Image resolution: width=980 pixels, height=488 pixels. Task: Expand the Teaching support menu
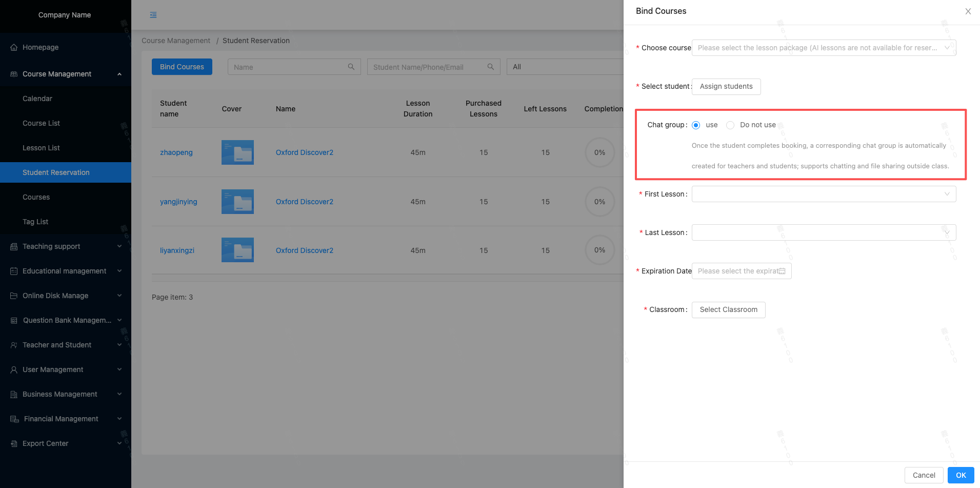click(66, 246)
